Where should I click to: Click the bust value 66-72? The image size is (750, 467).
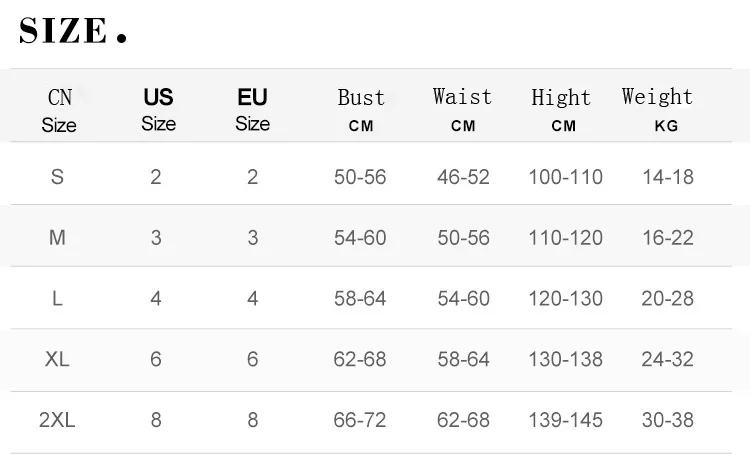[x=360, y=420]
